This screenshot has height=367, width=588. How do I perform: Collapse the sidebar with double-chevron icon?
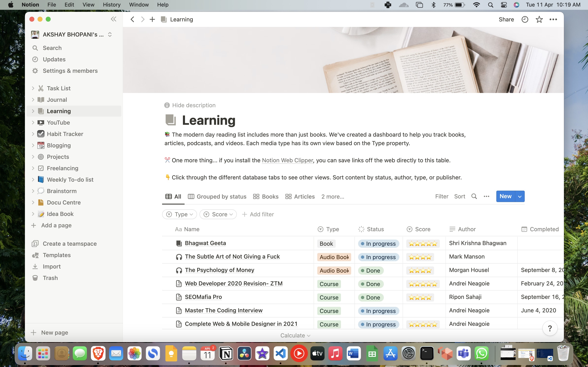coord(114,19)
